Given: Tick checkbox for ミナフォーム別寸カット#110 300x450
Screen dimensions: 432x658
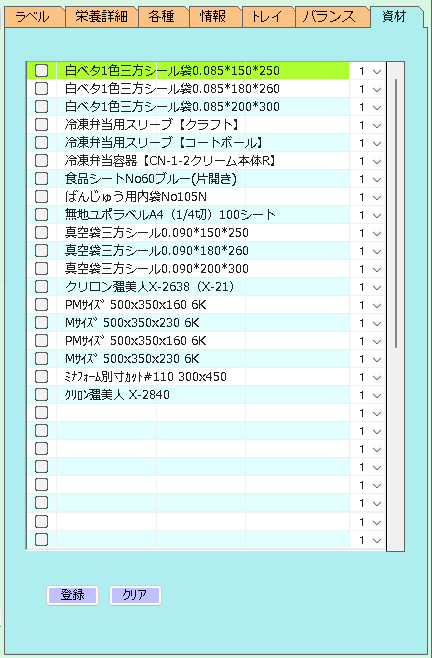Looking at the screenshot, I should coord(41,376).
